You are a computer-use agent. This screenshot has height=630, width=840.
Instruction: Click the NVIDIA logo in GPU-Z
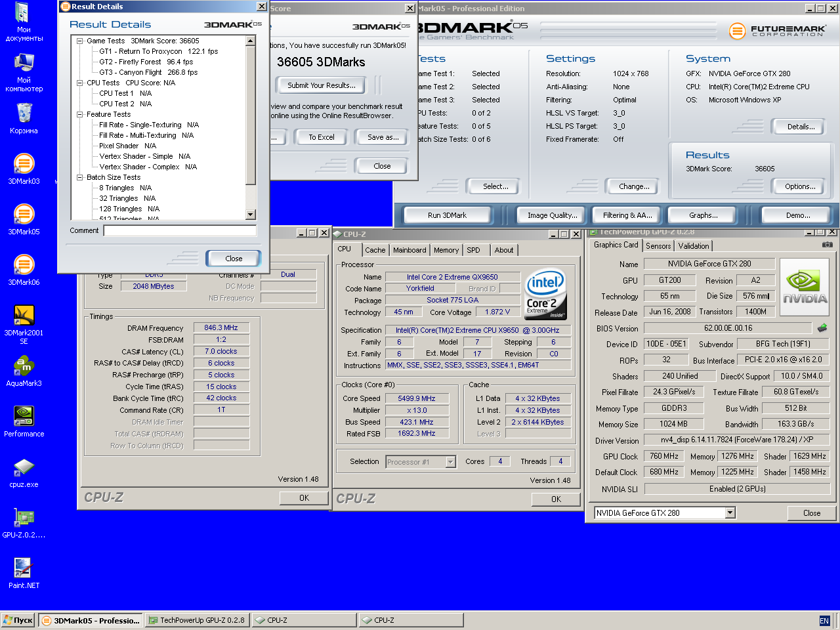coord(805,289)
